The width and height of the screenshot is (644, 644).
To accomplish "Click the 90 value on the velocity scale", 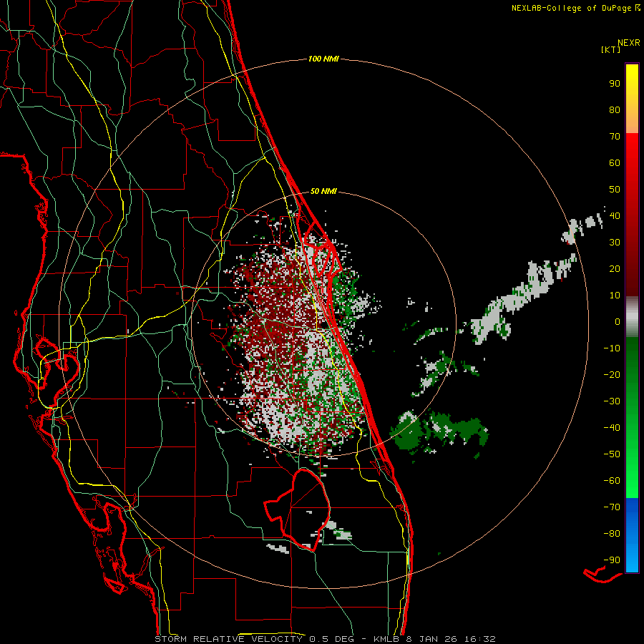I will click(x=615, y=84).
